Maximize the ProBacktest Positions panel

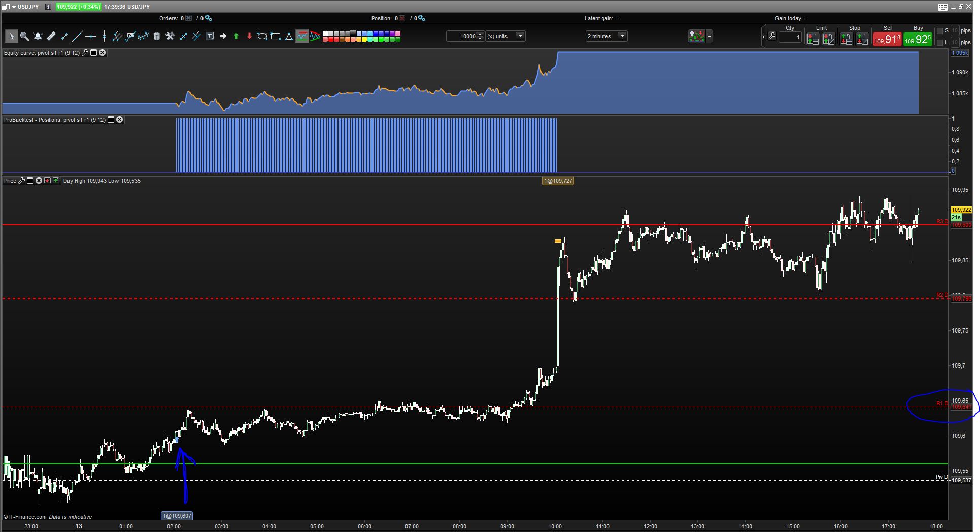click(111, 120)
